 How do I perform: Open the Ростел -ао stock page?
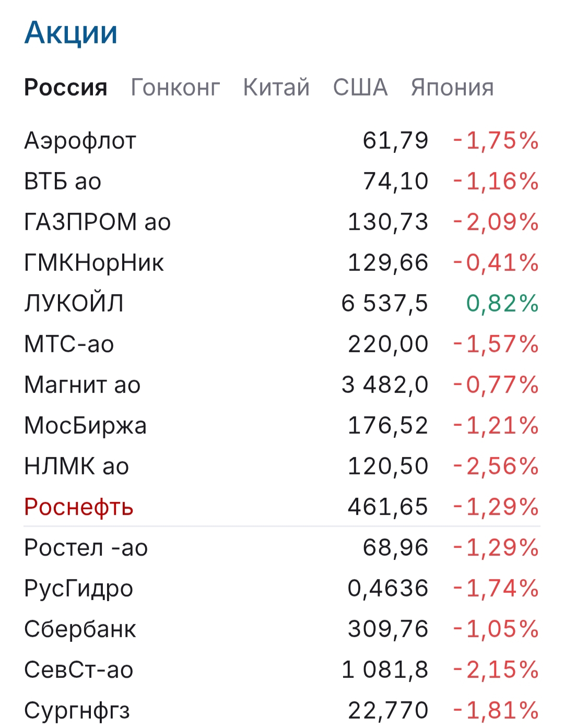coord(86,548)
